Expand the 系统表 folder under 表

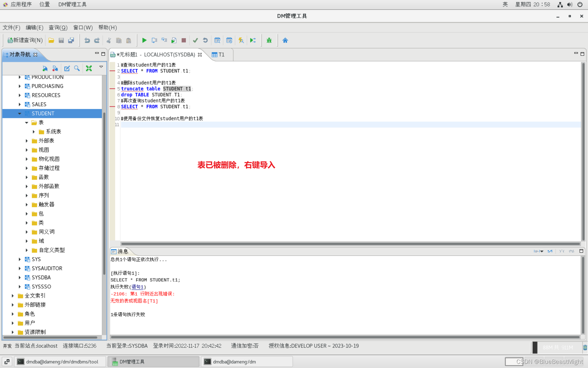34,131
